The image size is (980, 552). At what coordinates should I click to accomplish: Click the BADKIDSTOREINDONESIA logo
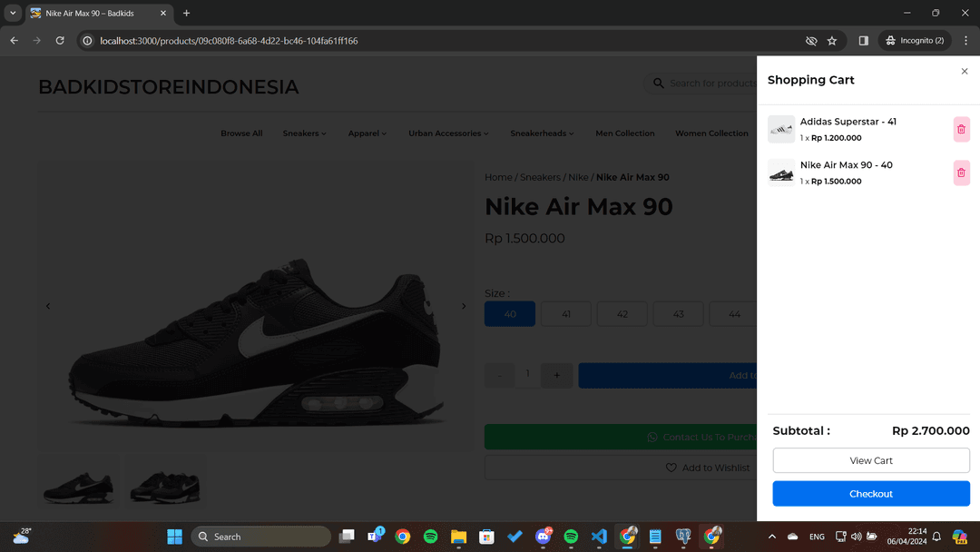click(169, 87)
